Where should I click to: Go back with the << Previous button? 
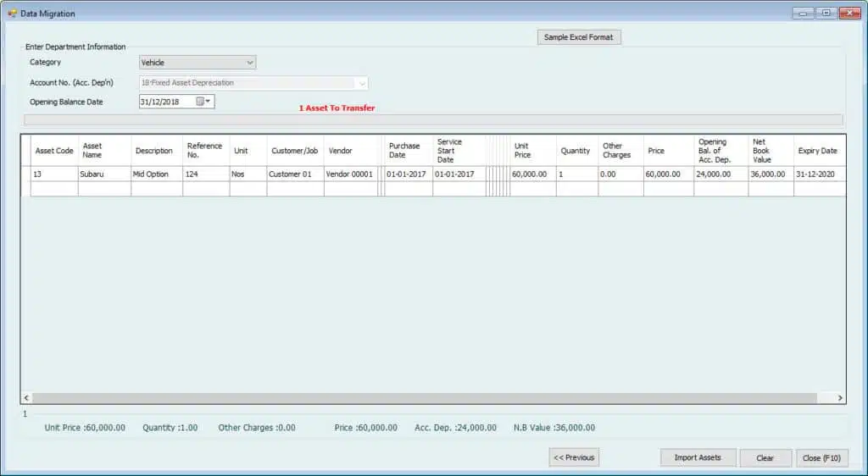tap(574, 457)
